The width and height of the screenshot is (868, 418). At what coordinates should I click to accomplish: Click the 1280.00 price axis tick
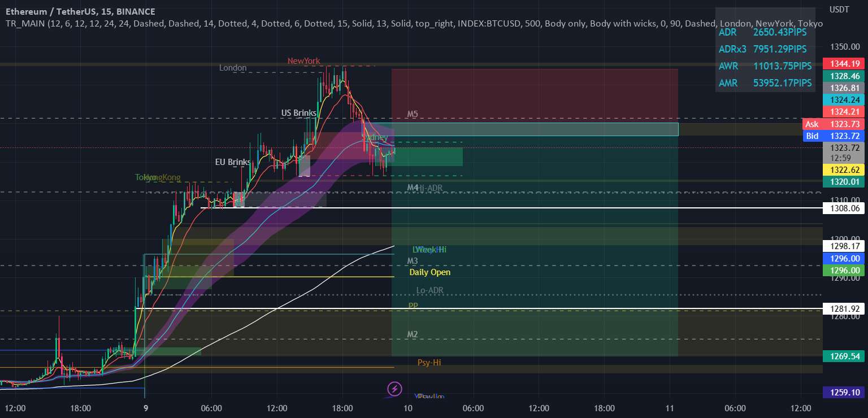844,316
